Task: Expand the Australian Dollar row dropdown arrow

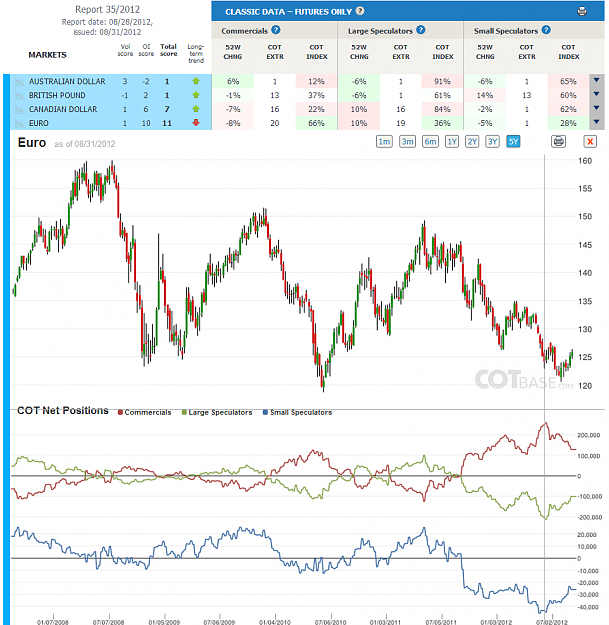Action: click(x=596, y=81)
